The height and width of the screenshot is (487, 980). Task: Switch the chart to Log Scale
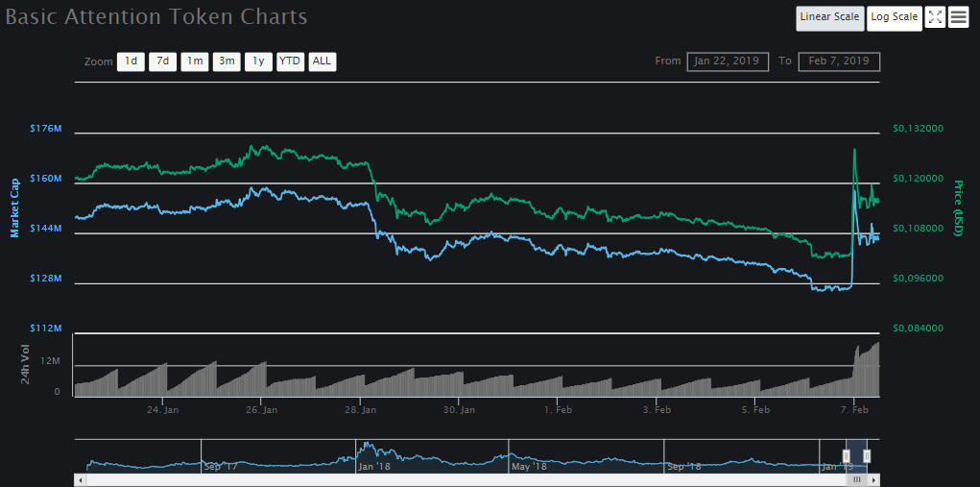pyautogui.click(x=894, y=17)
